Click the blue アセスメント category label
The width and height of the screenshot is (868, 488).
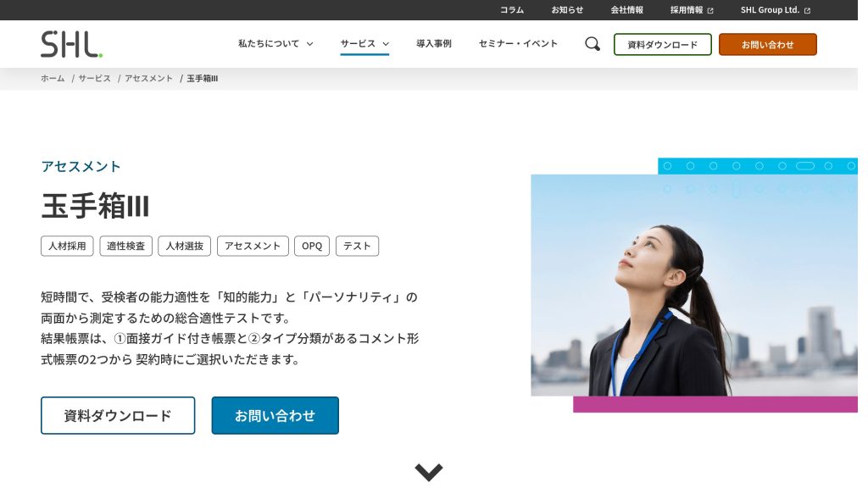pyautogui.click(x=81, y=167)
